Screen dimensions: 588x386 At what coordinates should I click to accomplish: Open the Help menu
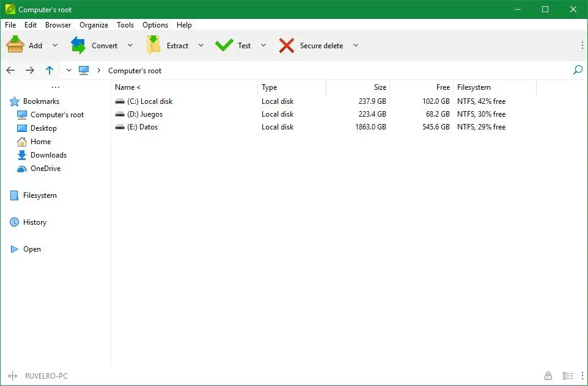(x=184, y=24)
